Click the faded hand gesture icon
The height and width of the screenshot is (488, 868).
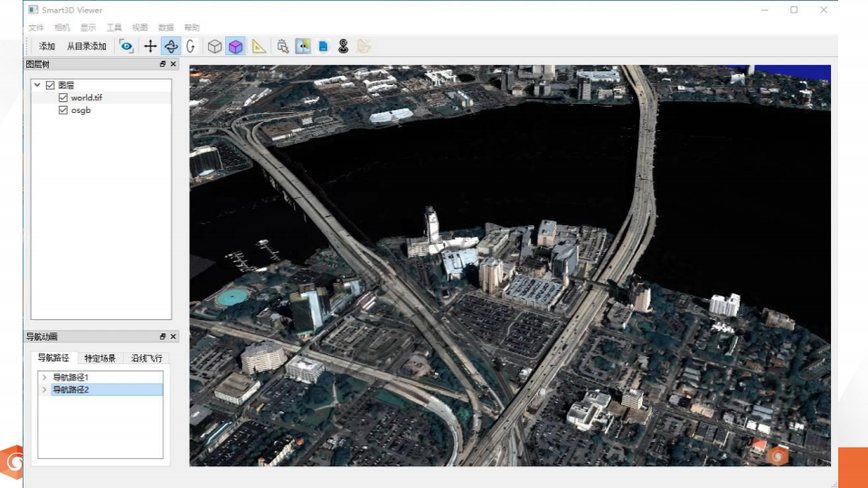pos(363,46)
